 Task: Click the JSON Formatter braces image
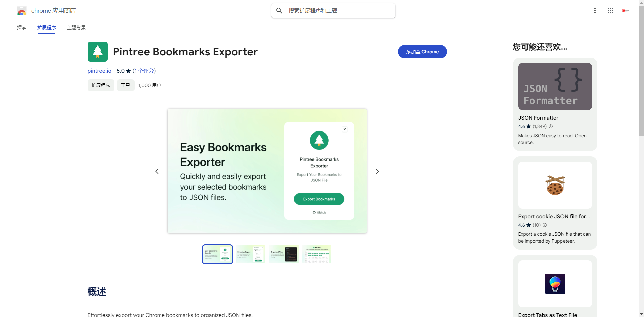pos(555,87)
